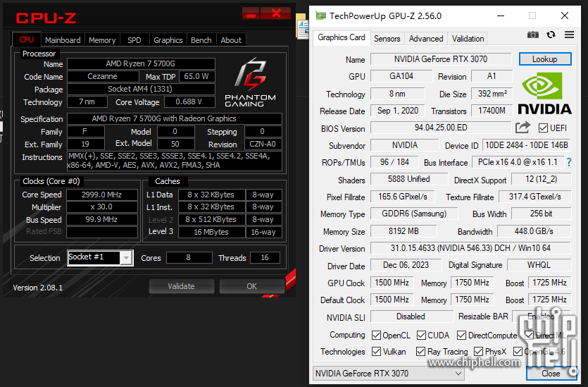Click the Digital Signature WHQL value
The width and height of the screenshot is (588, 387).
pyautogui.click(x=539, y=265)
